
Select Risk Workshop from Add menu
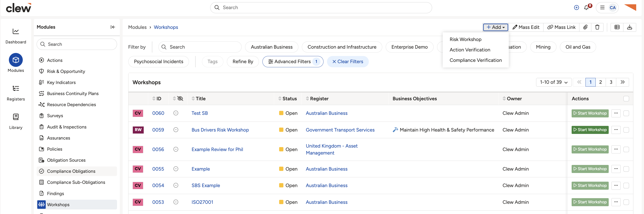(x=465, y=39)
